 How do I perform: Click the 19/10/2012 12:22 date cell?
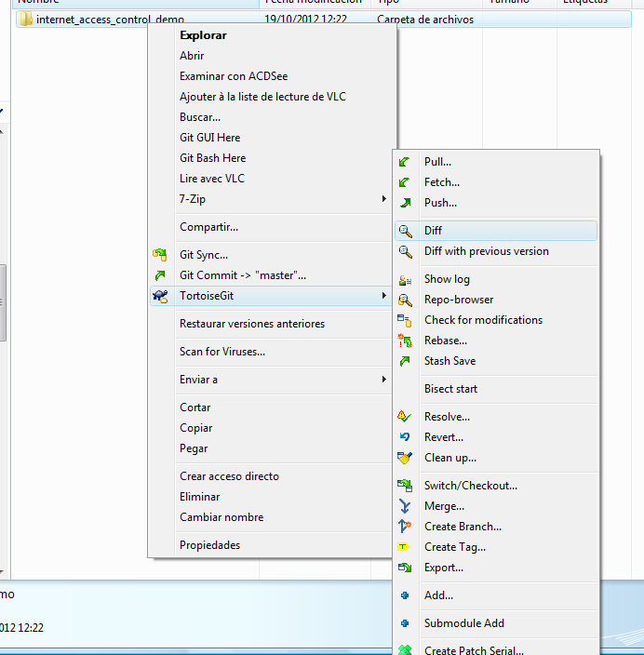coord(305,20)
